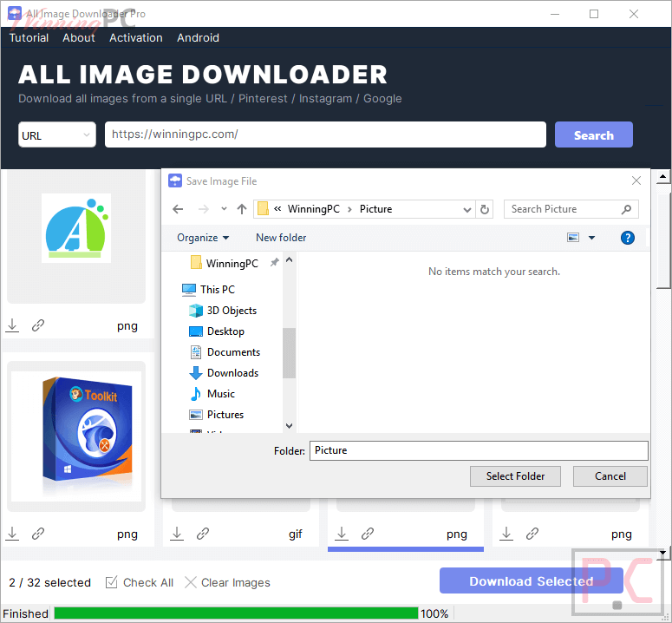Maximize the All Image Downloader window
672x623 pixels.
594,14
